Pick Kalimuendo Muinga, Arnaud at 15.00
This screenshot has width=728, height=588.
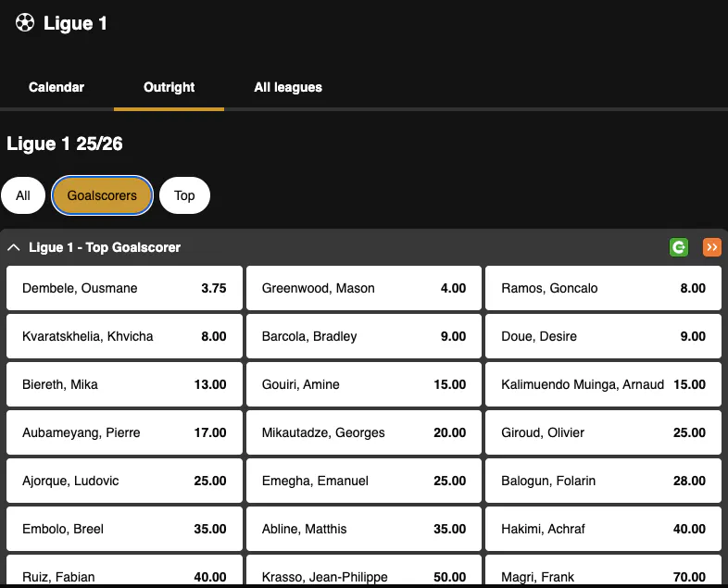[x=603, y=384]
